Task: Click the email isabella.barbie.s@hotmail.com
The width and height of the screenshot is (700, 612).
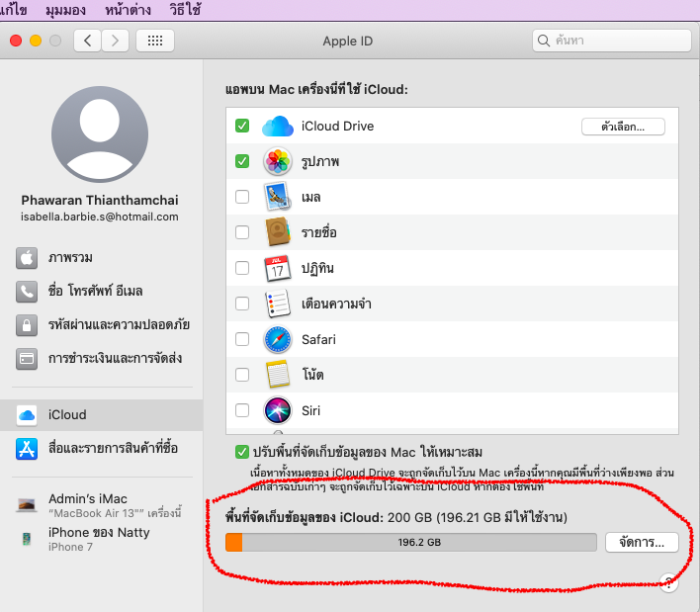Action: coord(100,217)
